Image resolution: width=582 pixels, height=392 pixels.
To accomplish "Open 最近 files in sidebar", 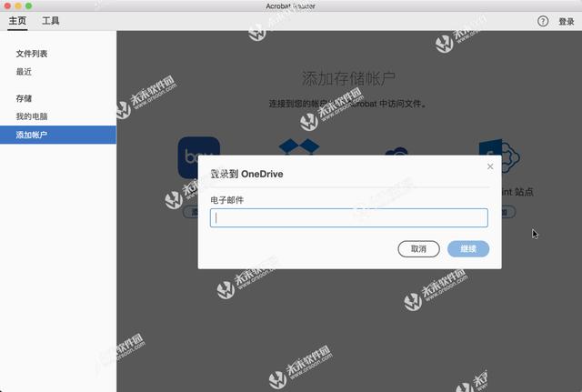I will coord(24,72).
